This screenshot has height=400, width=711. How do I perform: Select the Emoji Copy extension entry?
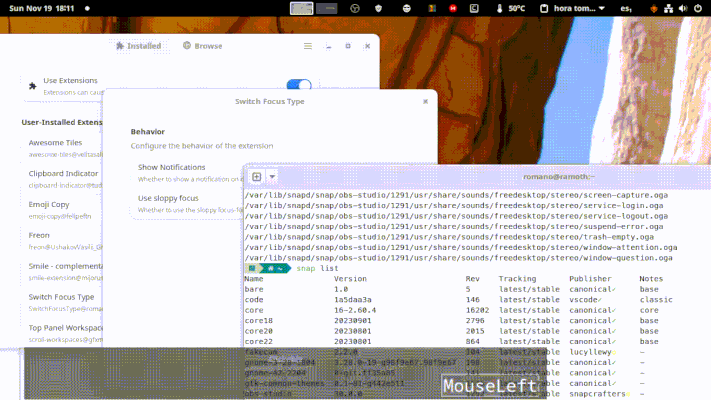point(63,210)
